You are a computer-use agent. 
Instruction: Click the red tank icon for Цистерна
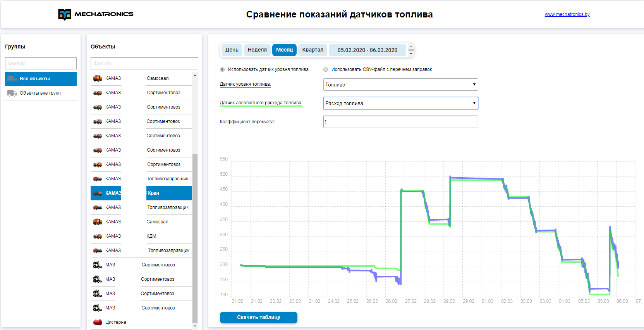coord(98,322)
